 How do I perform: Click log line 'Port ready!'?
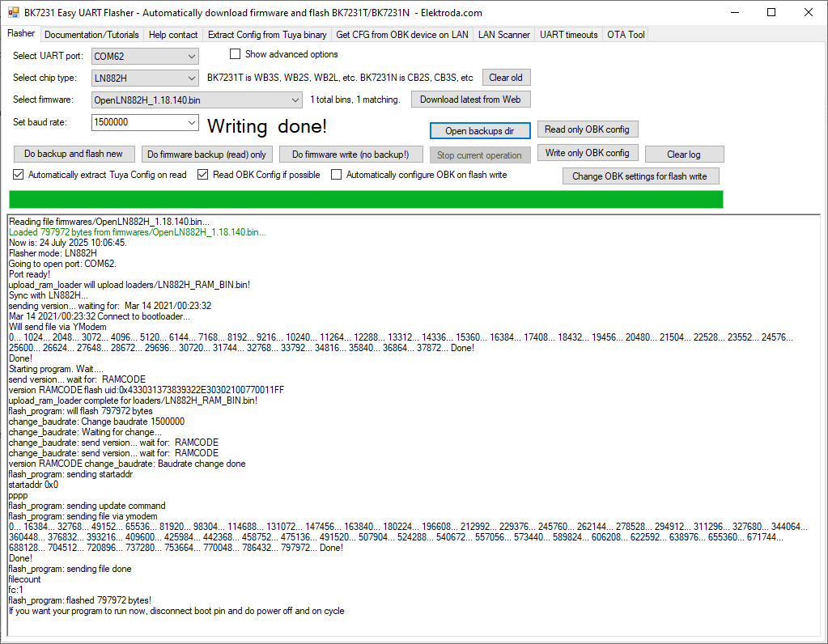pos(30,274)
